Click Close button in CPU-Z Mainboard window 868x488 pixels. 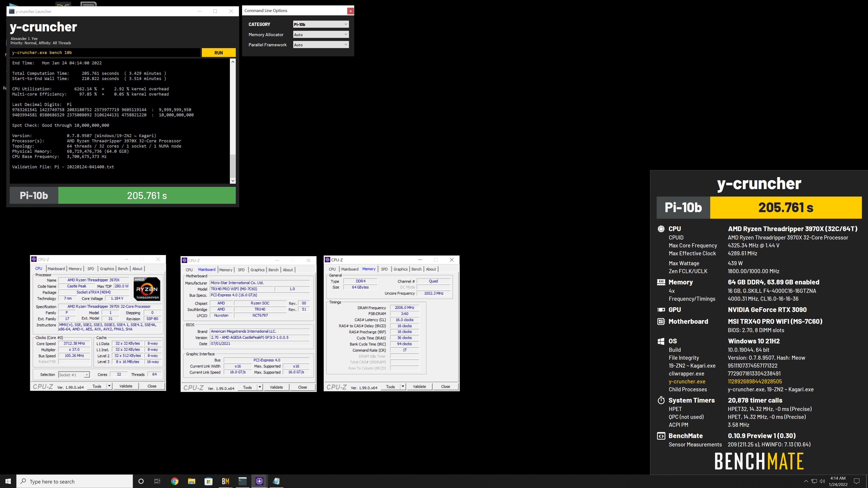303,387
